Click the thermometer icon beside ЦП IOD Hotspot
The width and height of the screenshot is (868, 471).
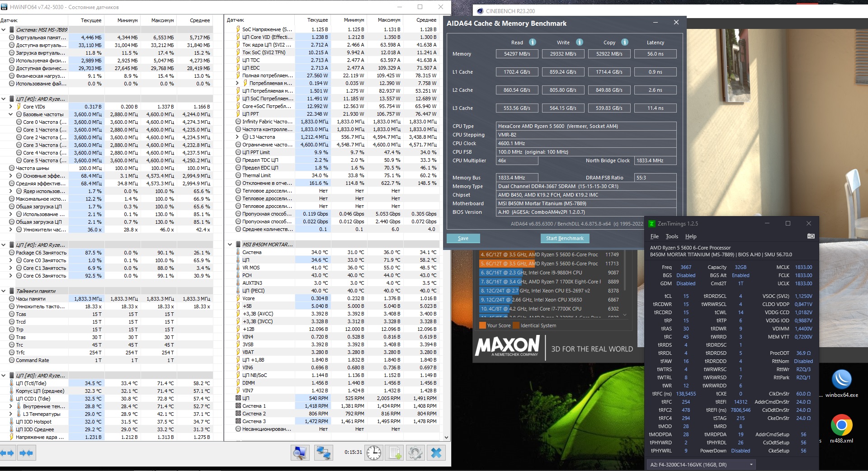12,422
